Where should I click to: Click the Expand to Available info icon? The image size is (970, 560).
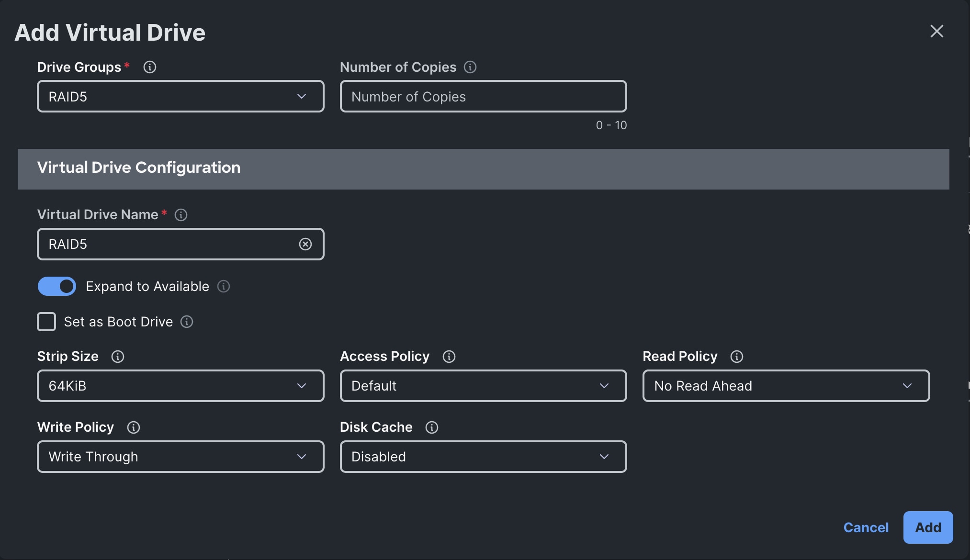pyautogui.click(x=224, y=286)
